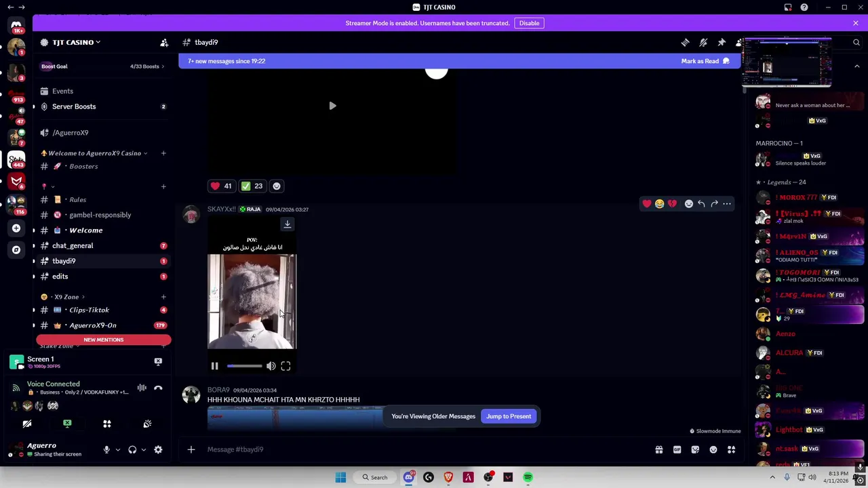This screenshot has height=488, width=868.
Task: Toggle microphone mute
Action: pos(106,449)
